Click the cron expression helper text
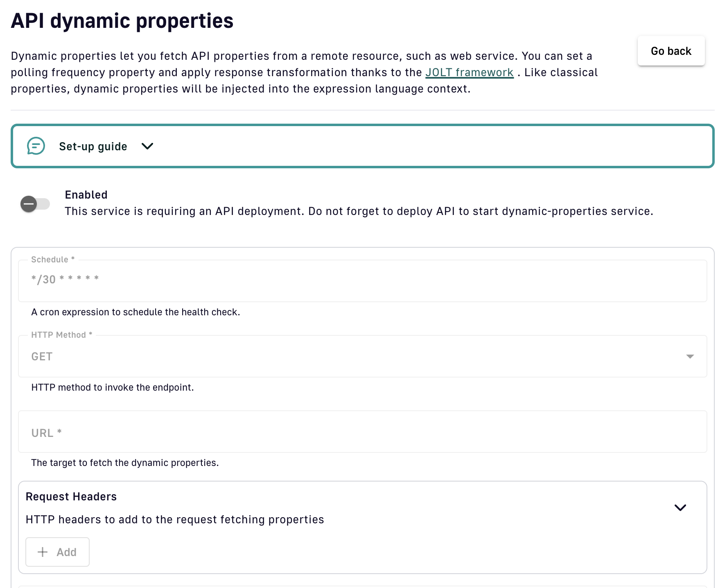The width and height of the screenshot is (727, 588). tap(135, 312)
